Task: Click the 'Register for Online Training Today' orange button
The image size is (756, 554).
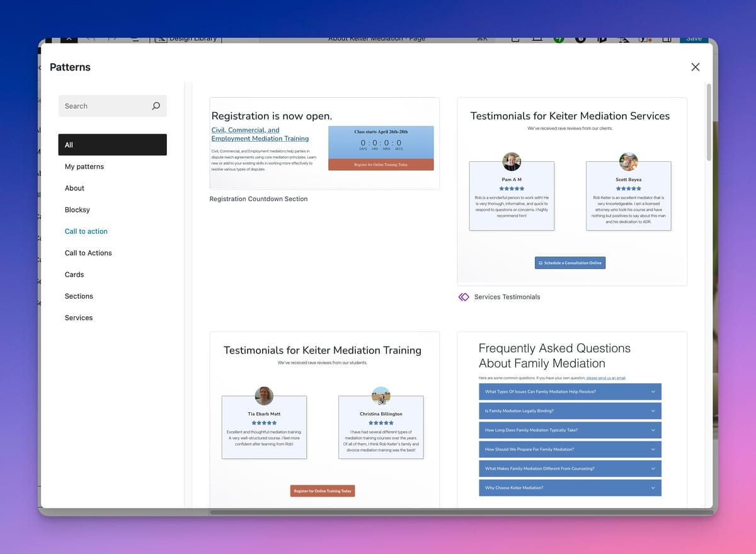Action: [x=322, y=491]
